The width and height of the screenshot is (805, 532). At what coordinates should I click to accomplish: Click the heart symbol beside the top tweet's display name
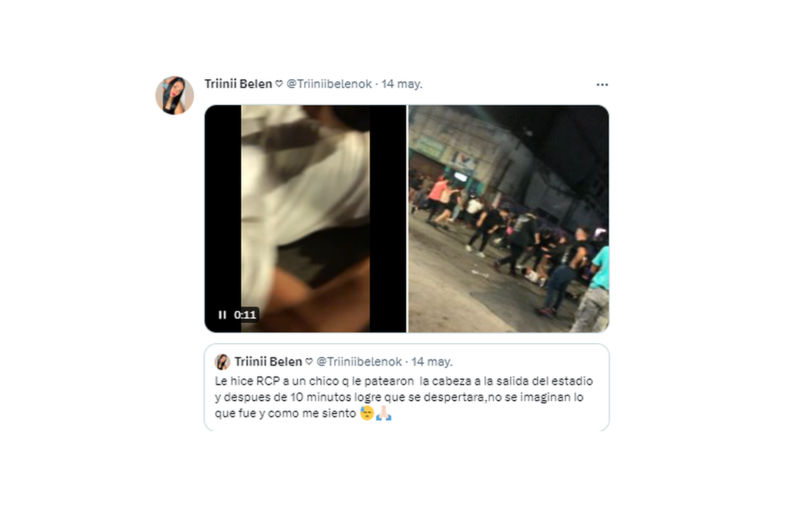point(279,85)
